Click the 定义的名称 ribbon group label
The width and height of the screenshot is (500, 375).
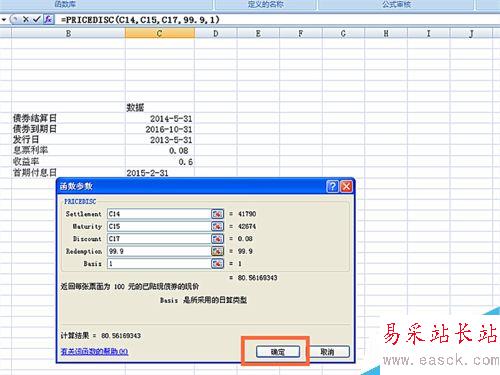(266, 4)
